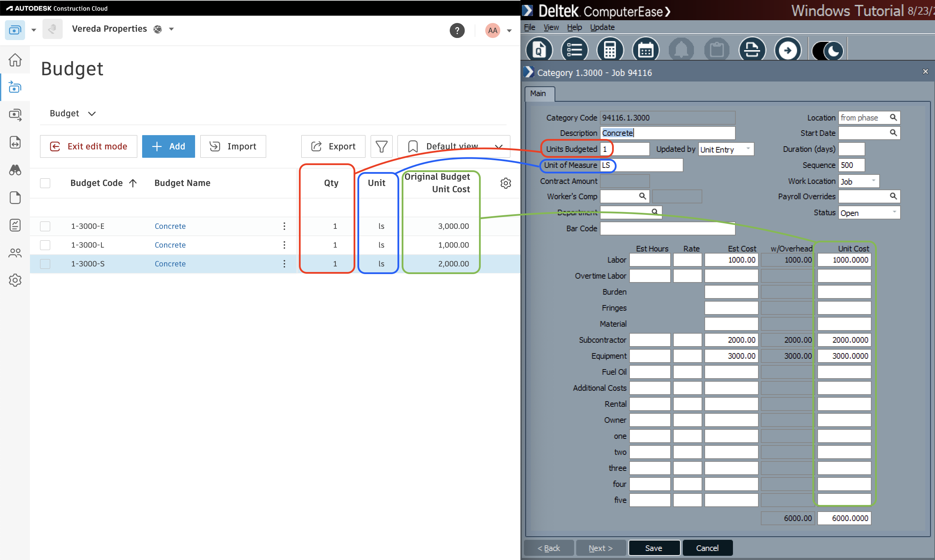
Task: Click Location search magnifier in Deltek
Action: tap(893, 117)
